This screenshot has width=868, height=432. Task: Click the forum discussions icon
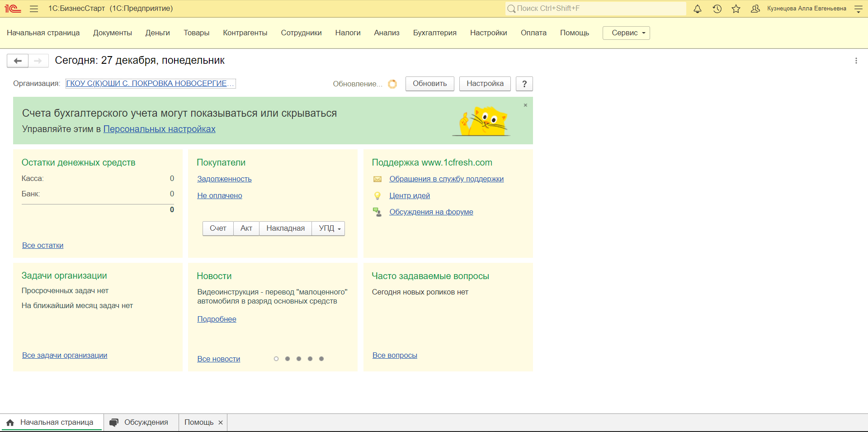coord(377,212)
